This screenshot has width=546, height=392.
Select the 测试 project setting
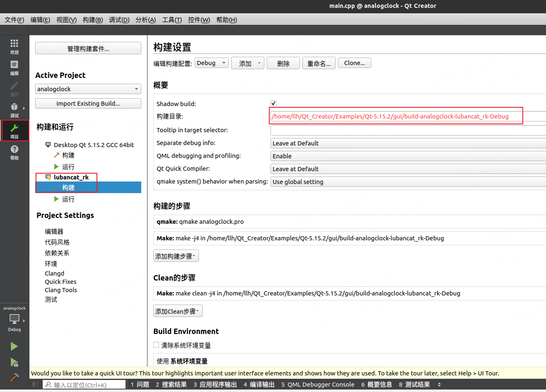[51, 299]
